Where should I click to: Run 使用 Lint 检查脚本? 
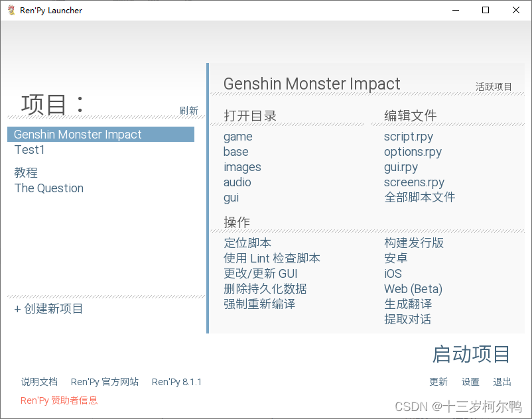pyautogui.click(x=272, y=259)
